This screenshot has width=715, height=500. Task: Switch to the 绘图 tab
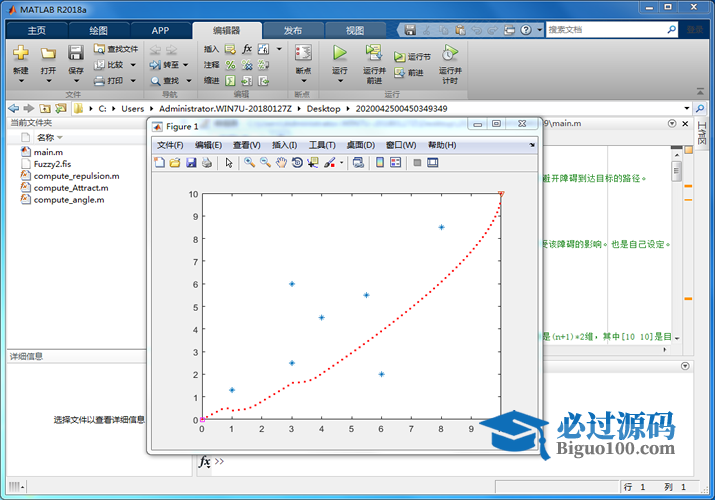[98, 31]
